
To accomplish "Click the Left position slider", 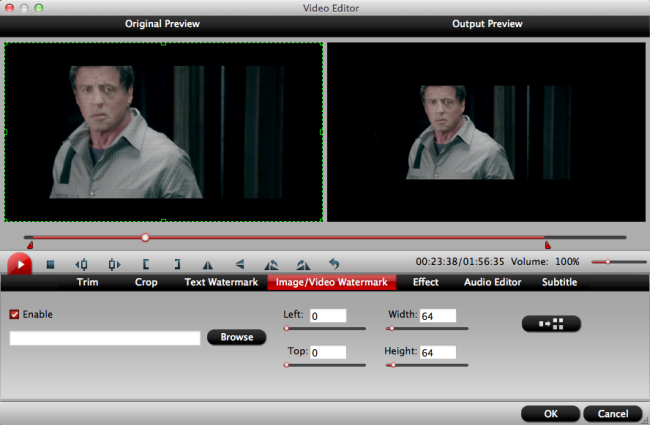I will [325, 328].
